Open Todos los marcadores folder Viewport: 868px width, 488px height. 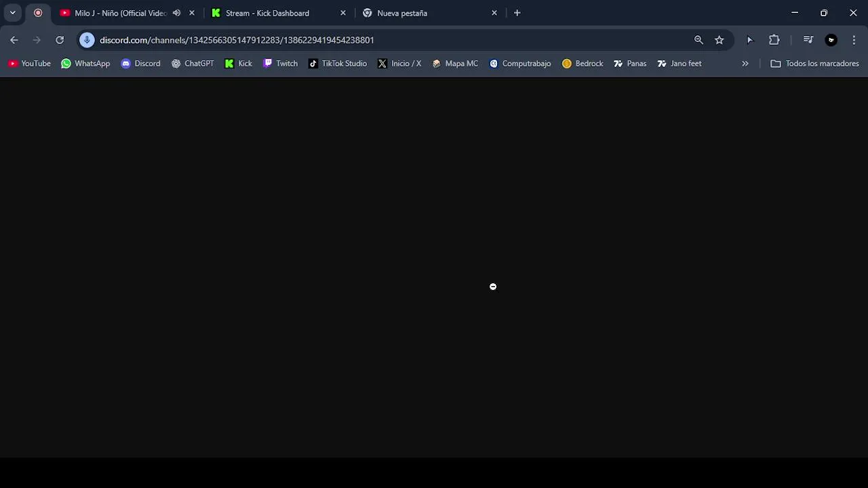[x=814, y=64]
